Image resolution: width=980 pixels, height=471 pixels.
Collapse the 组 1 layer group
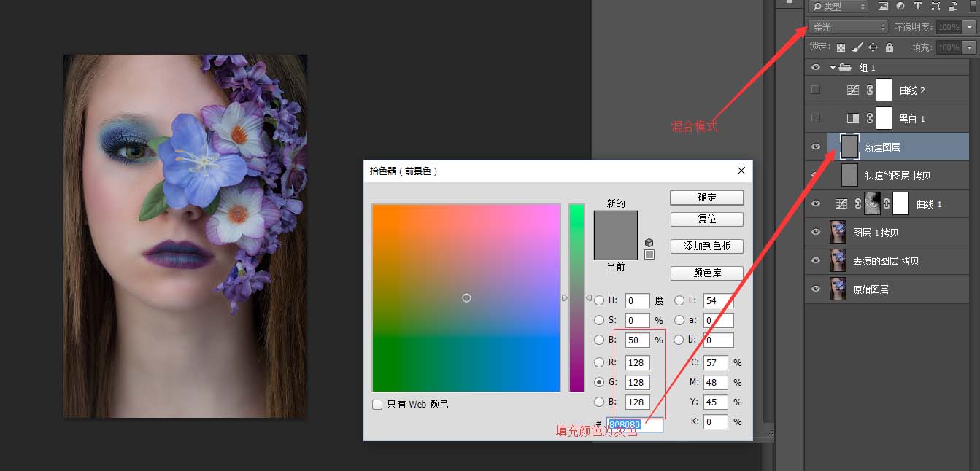point(833,68)
